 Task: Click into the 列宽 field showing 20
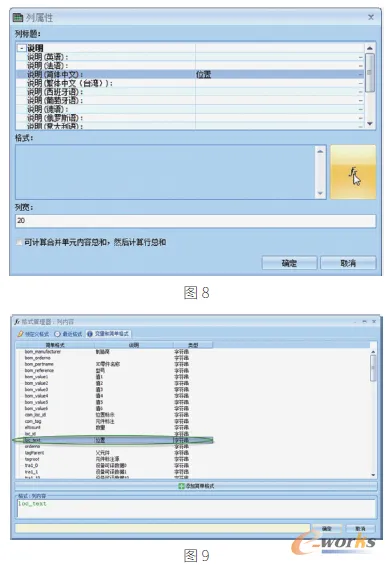tap(195, 221)
